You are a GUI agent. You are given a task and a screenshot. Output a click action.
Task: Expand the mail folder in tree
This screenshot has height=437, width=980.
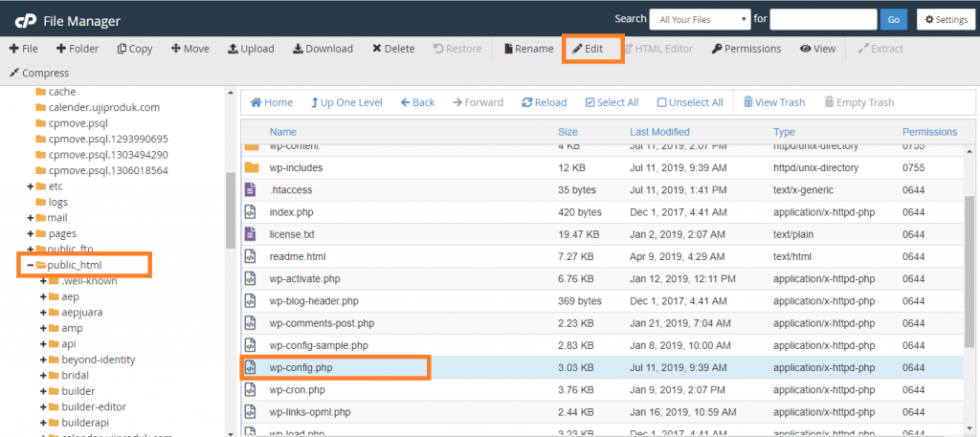(30, 218)
